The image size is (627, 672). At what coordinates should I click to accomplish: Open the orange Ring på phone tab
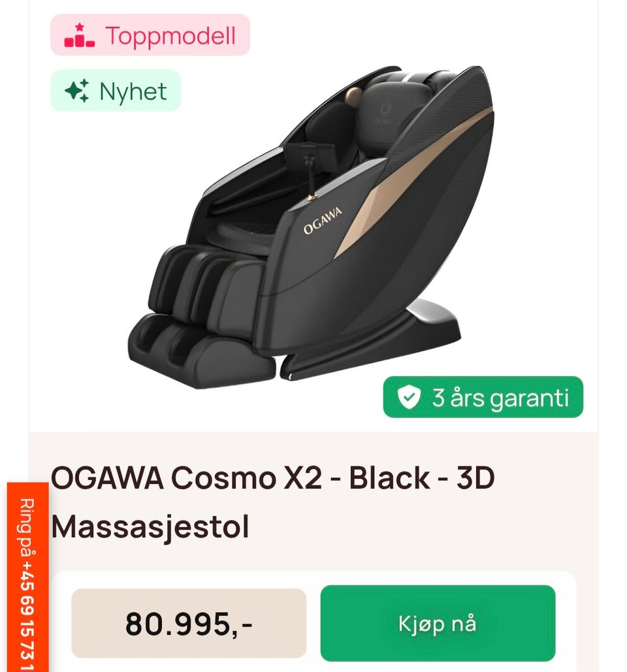tap(27, 577)
